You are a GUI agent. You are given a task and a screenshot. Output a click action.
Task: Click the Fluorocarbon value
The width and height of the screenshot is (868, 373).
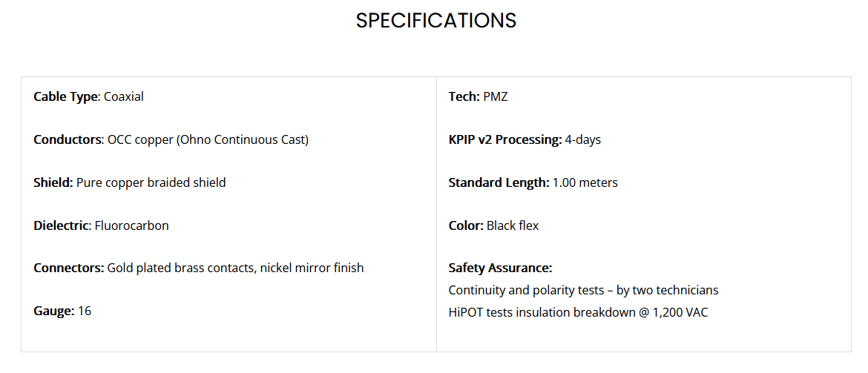132,225
